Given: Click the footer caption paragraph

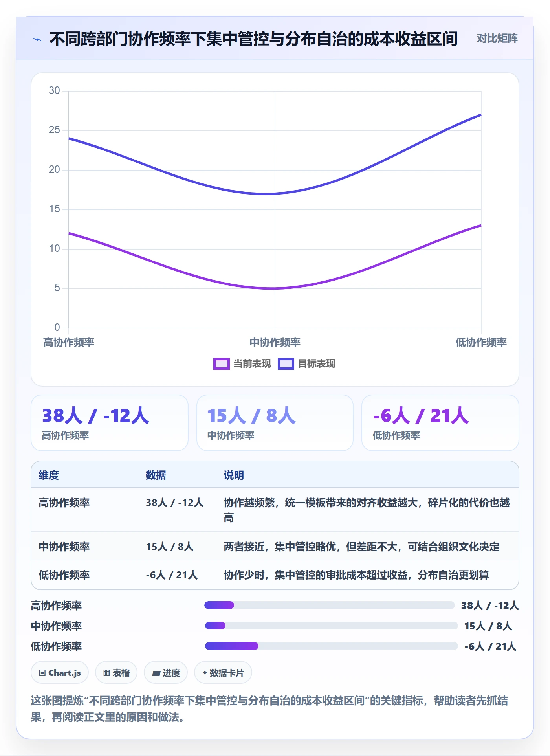Looking at the screenshot, I should [x=269, y=709].
